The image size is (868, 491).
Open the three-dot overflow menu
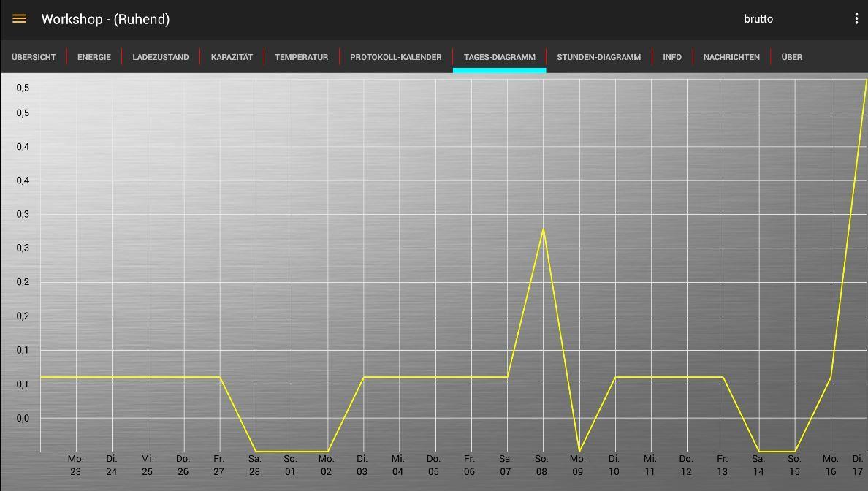coord(856,19)
